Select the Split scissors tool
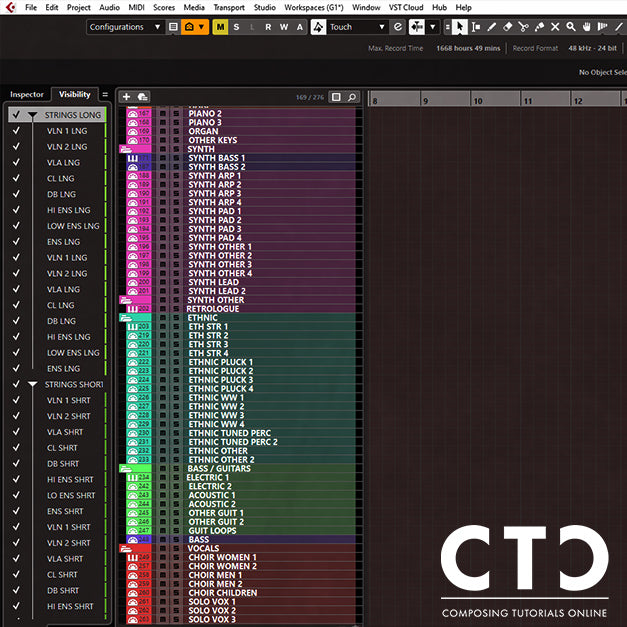The image size is (627, 627). point(524,27)
